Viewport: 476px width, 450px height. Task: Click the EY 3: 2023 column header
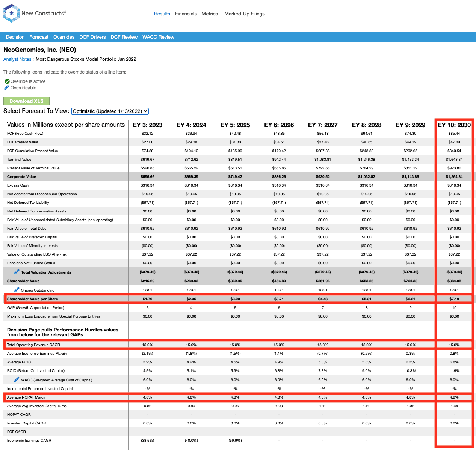click(x=148, y=125)
